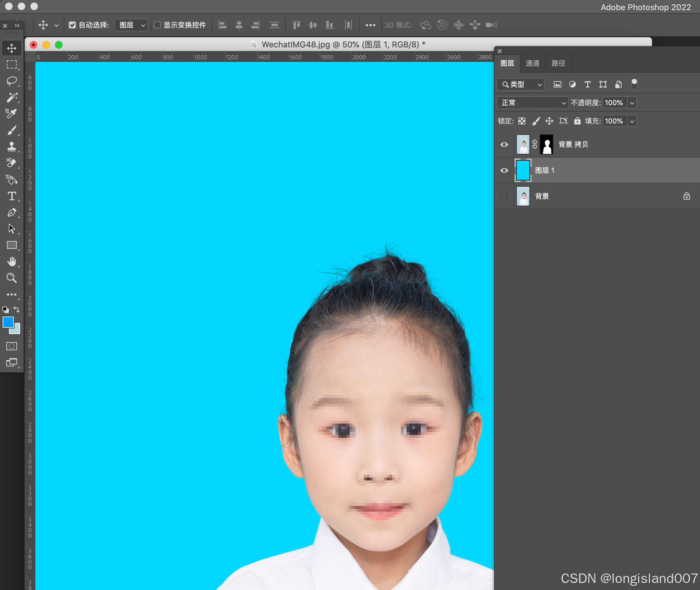The image size is (700, 590).
Task: Pick the Clone Stamp tool
Action: (x=12, y=147)
